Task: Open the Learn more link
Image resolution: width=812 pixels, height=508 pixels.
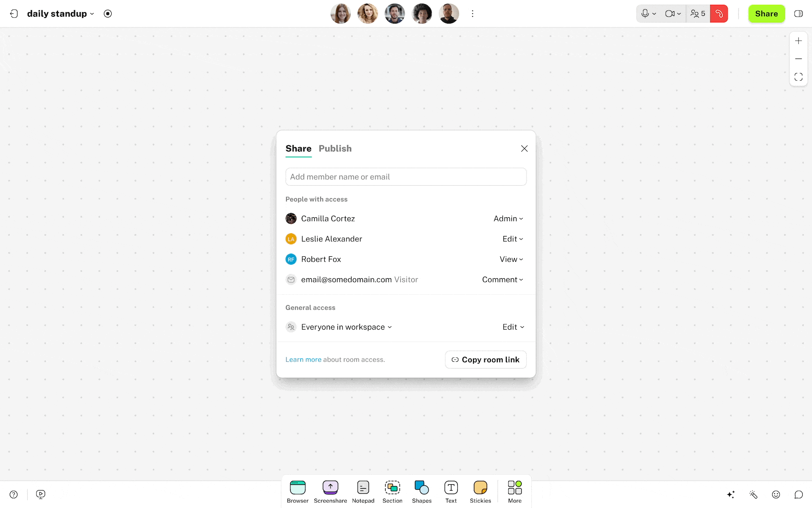Action: pyautogui.click(x=303, y=360)
